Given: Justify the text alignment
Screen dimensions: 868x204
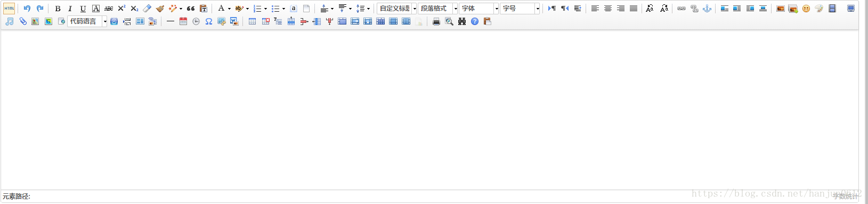Looking at the screenshot, I should tap(634, 9).
